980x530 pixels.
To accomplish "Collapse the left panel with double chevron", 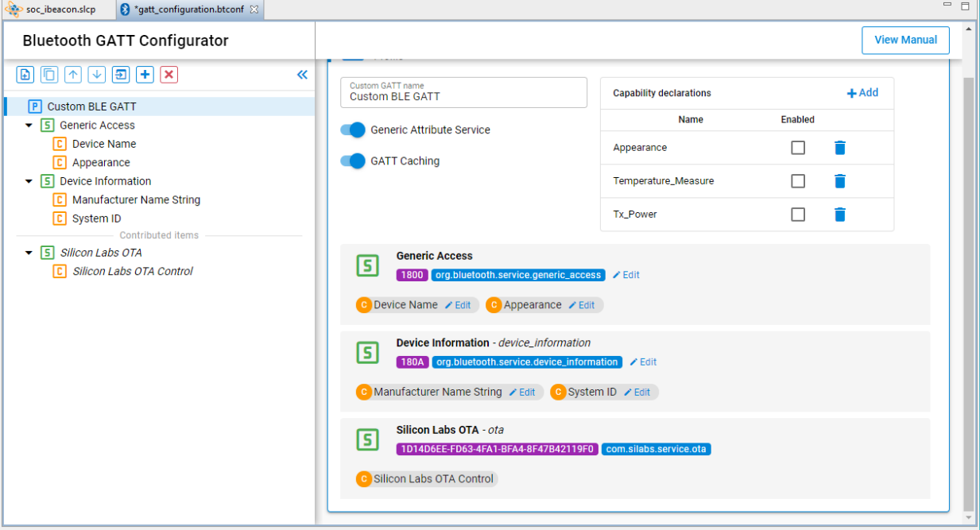I will pyautogui.click(x=302, y=75).
